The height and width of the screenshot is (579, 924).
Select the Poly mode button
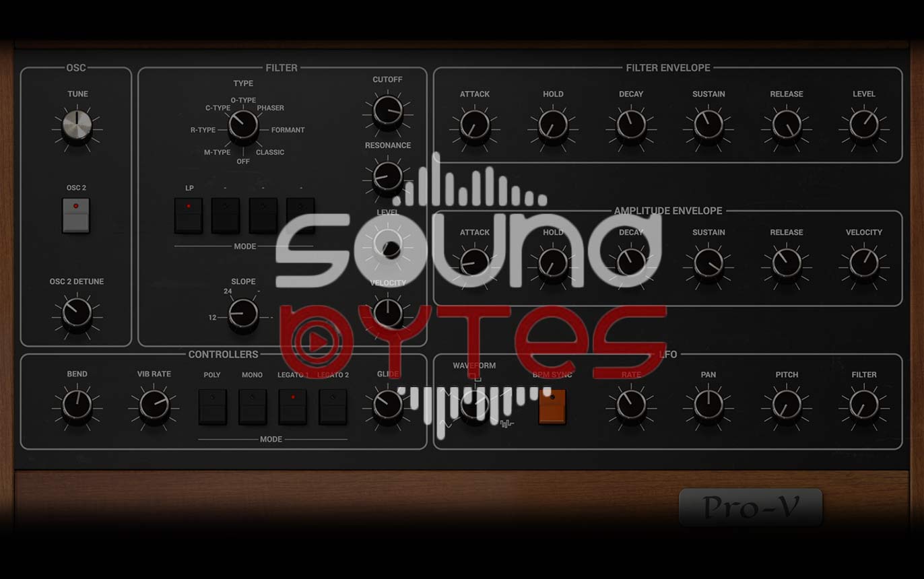tap(212, 406)
